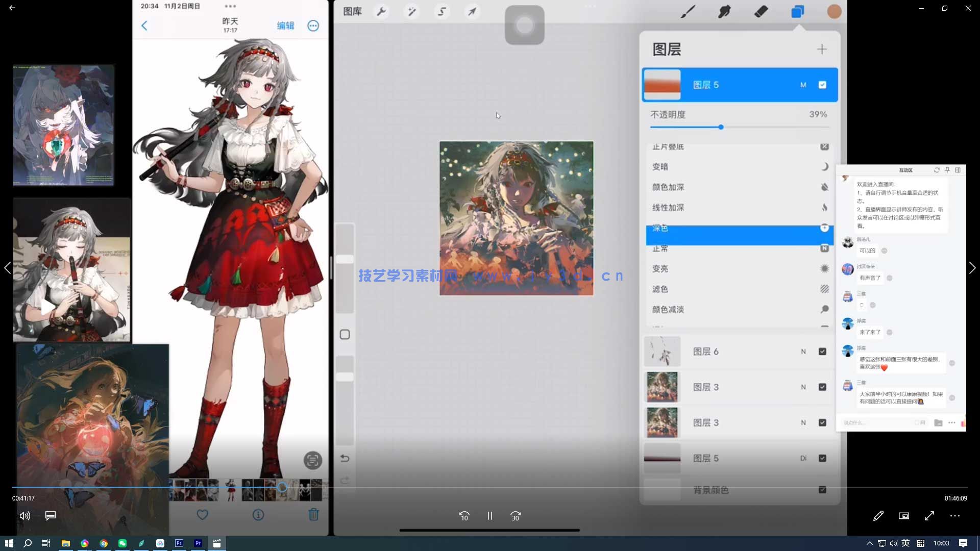
Task: Toggle visibility checkbox of 图层6
Action: point(822,351)
